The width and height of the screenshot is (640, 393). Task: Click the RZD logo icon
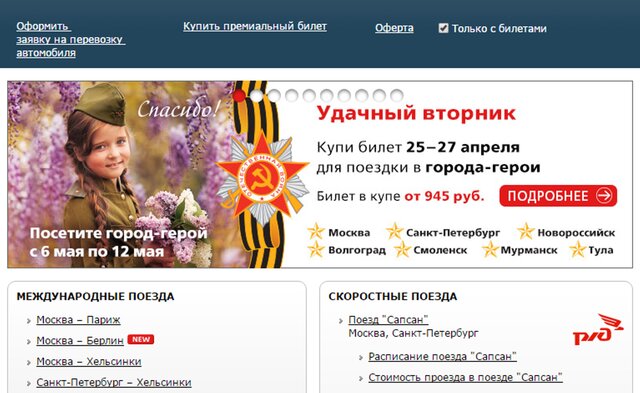tap(598, 329)
